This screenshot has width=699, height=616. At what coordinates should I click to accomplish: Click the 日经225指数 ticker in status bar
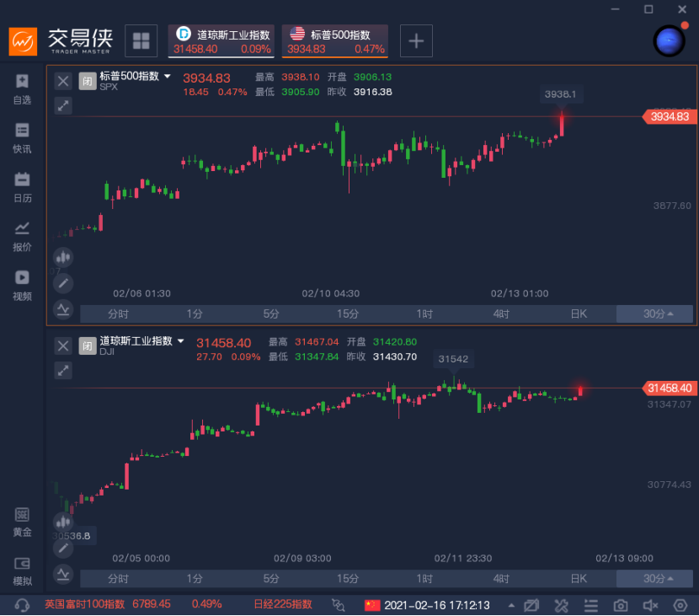283,604
